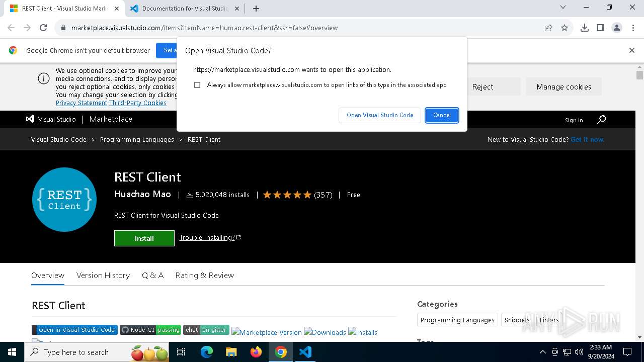This screenshot has width=644, height=362.
Task: Click Sign in on the Marketplace header
Action: 574,120
